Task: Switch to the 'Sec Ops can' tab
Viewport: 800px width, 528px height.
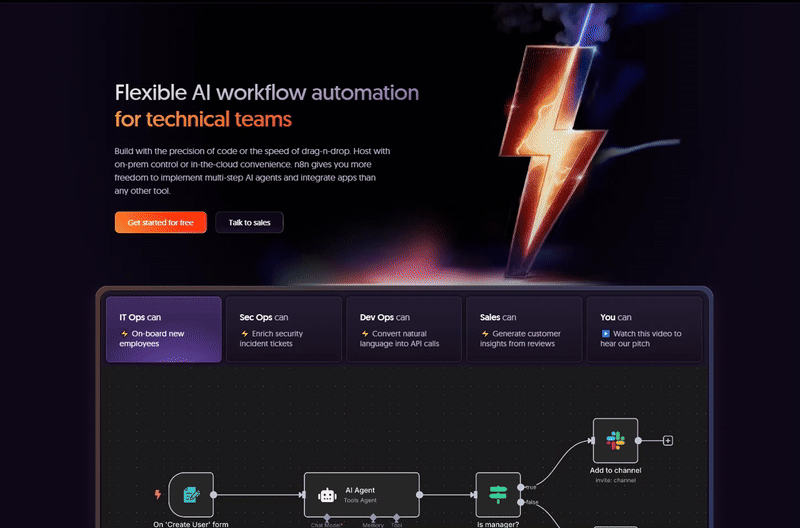Action: tap(283, 329)
